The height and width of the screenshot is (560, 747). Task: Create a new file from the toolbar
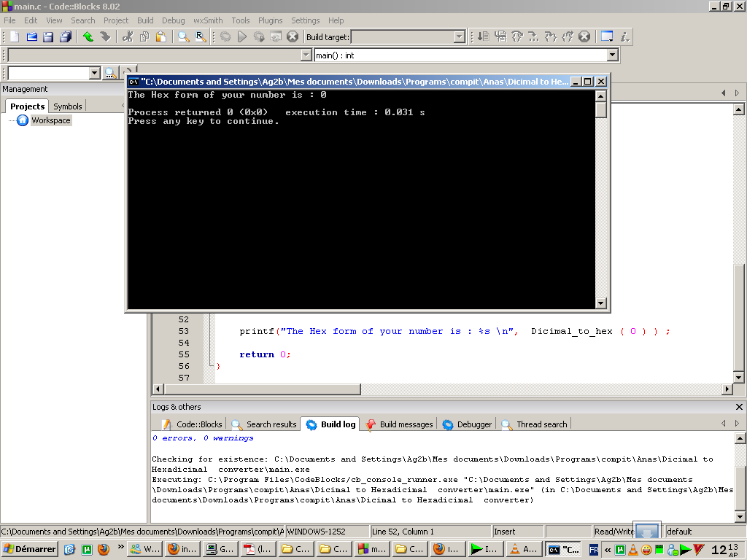coord(15,36)
